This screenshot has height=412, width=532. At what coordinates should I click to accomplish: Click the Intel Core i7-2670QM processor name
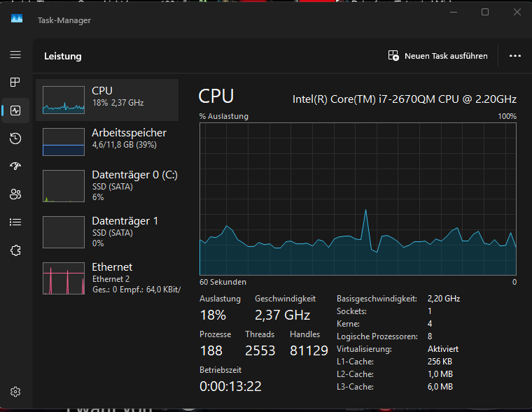(x=405, y=99)
